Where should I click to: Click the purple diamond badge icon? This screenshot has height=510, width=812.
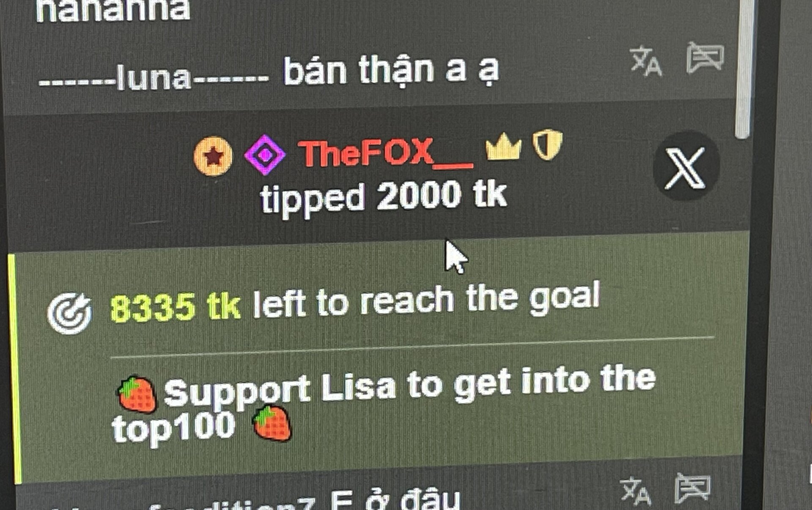click(265, 155)
